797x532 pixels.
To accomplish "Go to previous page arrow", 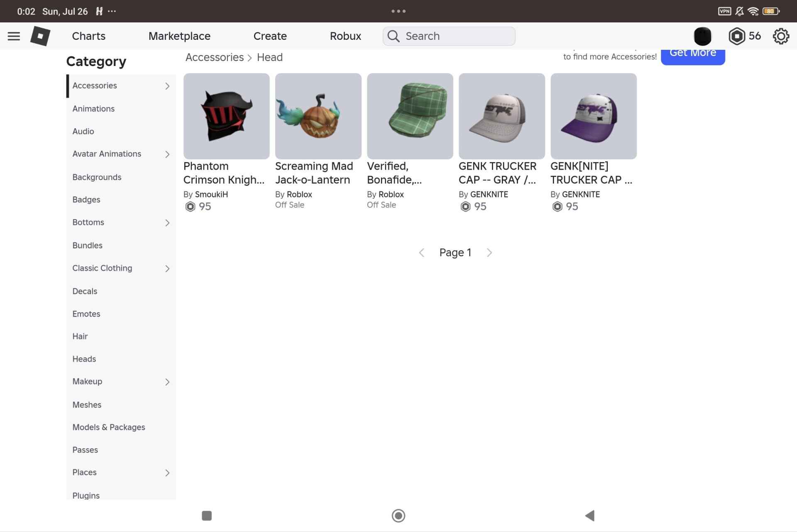I will tap(421, 253).
